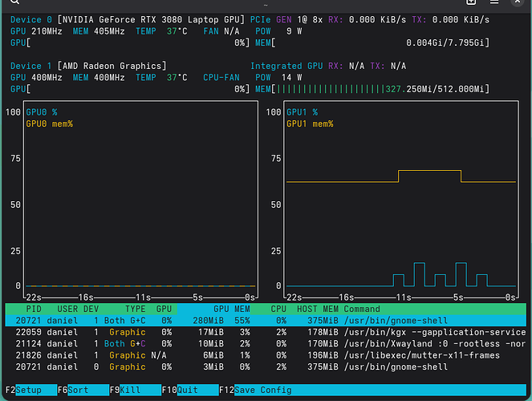Click the HOST MEM column header
This screenshot has width=532, height=401.
pos(319,309)
